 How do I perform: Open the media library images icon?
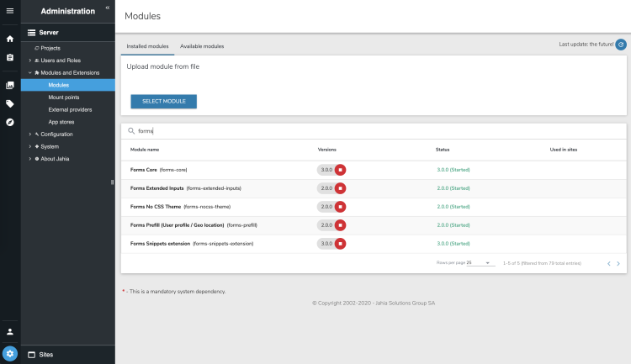click(x=10, y=85)
